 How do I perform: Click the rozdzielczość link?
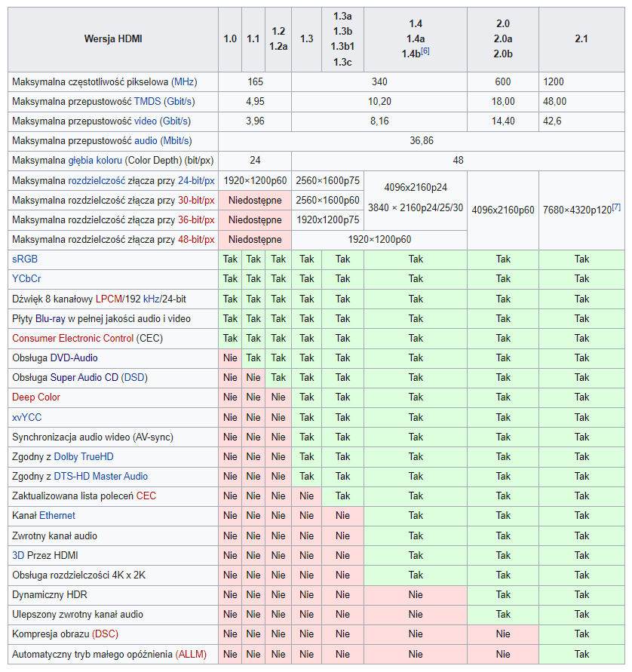(x=97, y=181)
